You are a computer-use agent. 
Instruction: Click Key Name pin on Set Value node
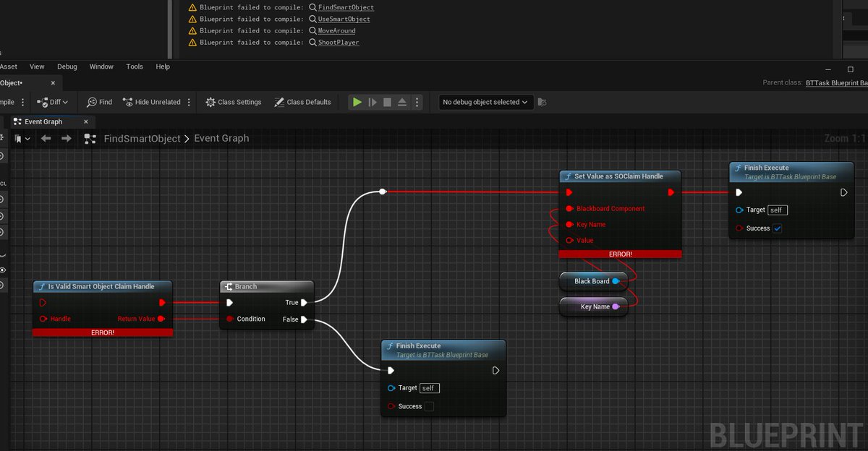(570, 225)
